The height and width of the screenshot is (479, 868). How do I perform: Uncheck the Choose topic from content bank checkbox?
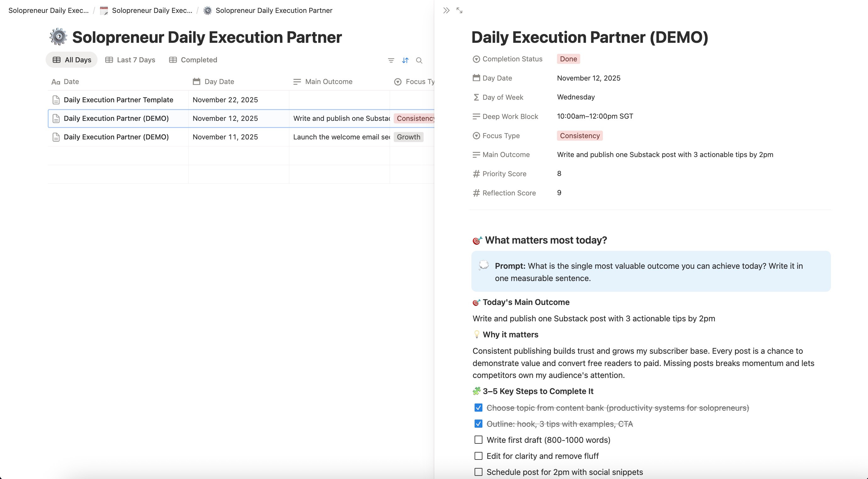click(478, 408)
